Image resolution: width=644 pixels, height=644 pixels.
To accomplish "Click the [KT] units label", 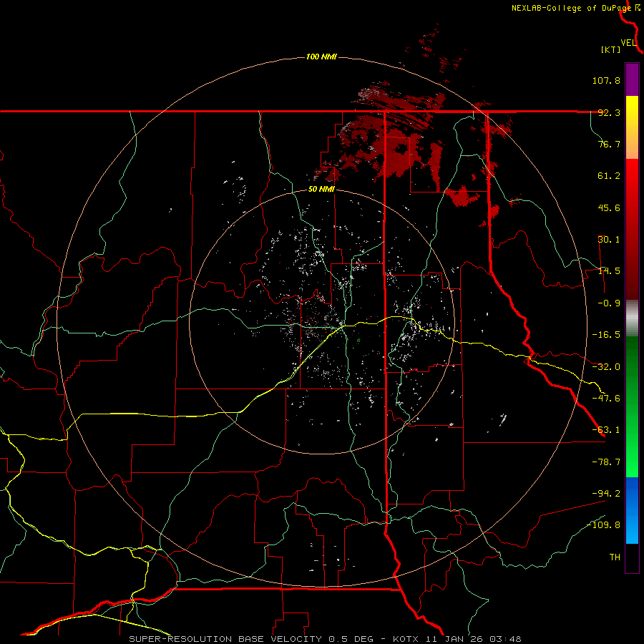I will (611, 49).
